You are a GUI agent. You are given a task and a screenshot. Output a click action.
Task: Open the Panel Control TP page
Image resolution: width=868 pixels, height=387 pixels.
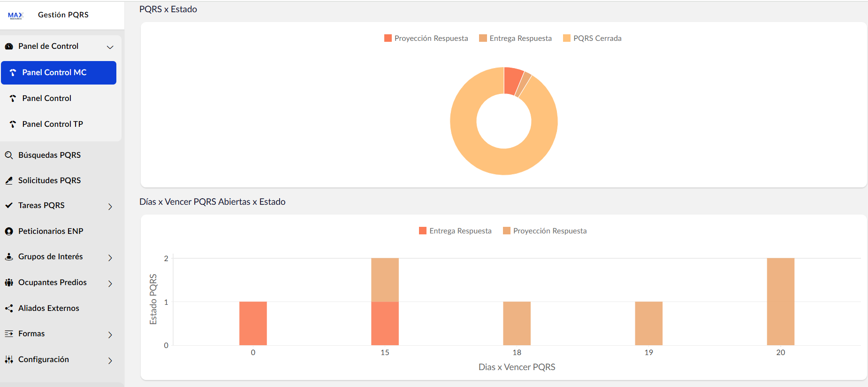coord(53,124)
